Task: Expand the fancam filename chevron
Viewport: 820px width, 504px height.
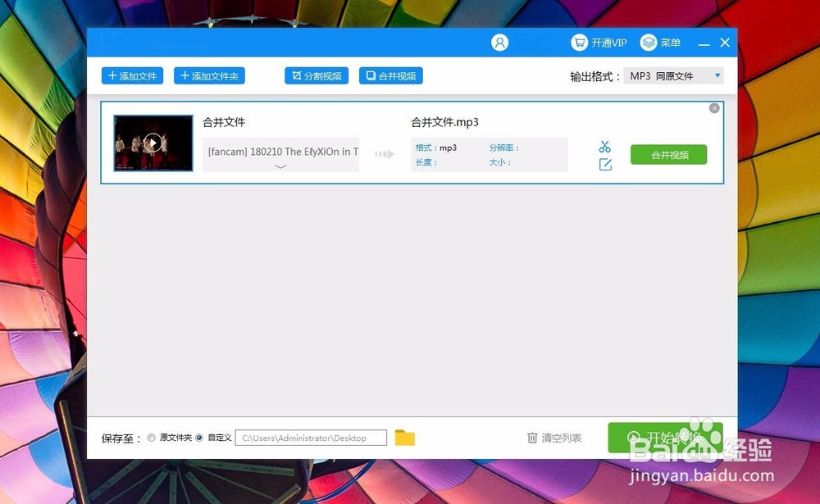Action: [x=281, y=166]
